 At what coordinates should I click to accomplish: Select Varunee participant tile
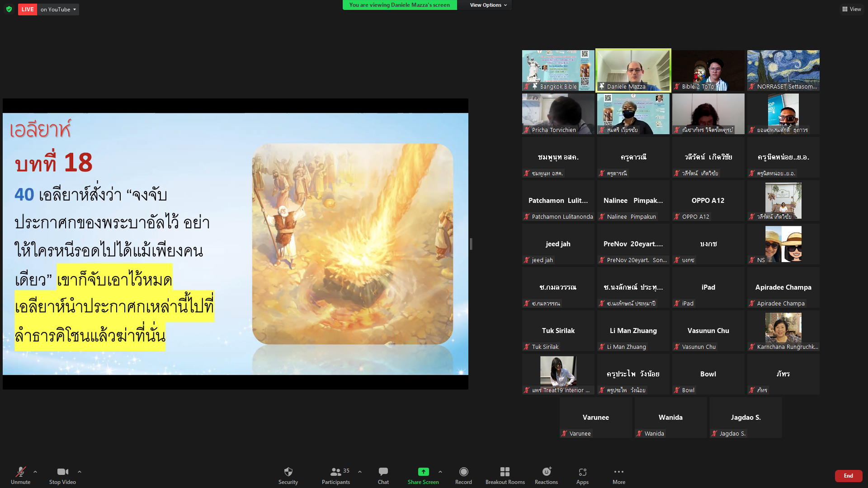[x=595, y=417]
